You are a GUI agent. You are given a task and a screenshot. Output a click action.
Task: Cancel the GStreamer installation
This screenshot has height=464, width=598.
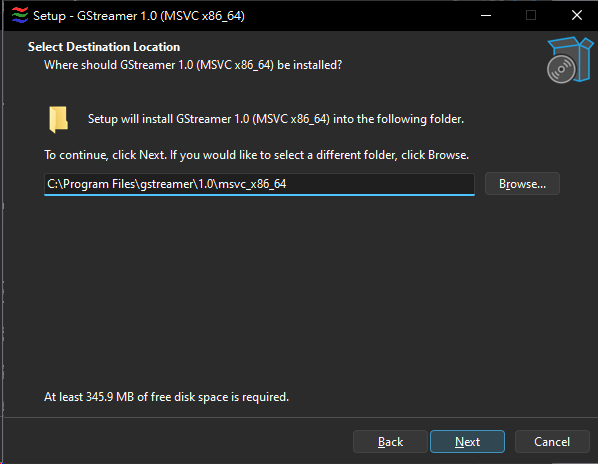[552, 442]
